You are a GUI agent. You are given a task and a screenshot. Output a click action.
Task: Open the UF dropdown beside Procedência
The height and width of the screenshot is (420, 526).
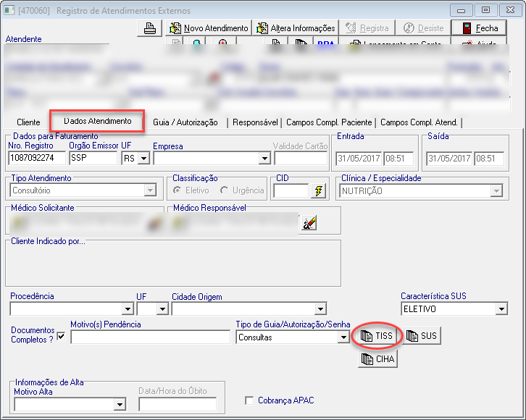[x=163, y=308]
